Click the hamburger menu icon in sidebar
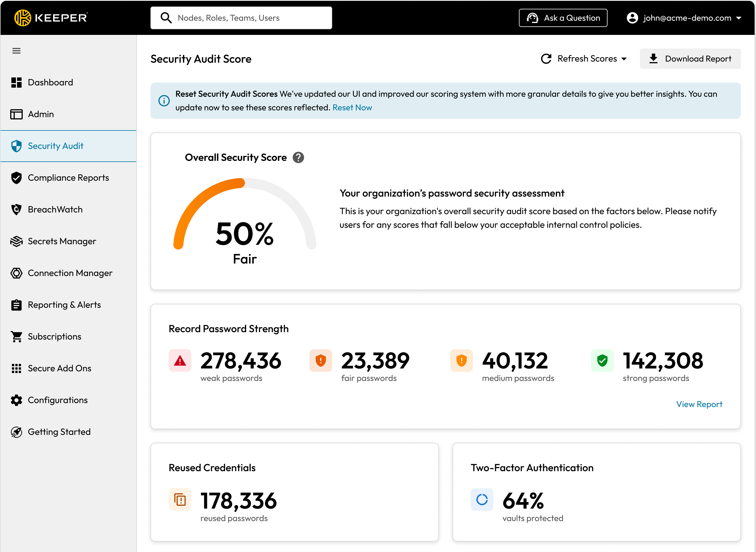The width and height of the screenshot is (756, 552). [16, 51]
